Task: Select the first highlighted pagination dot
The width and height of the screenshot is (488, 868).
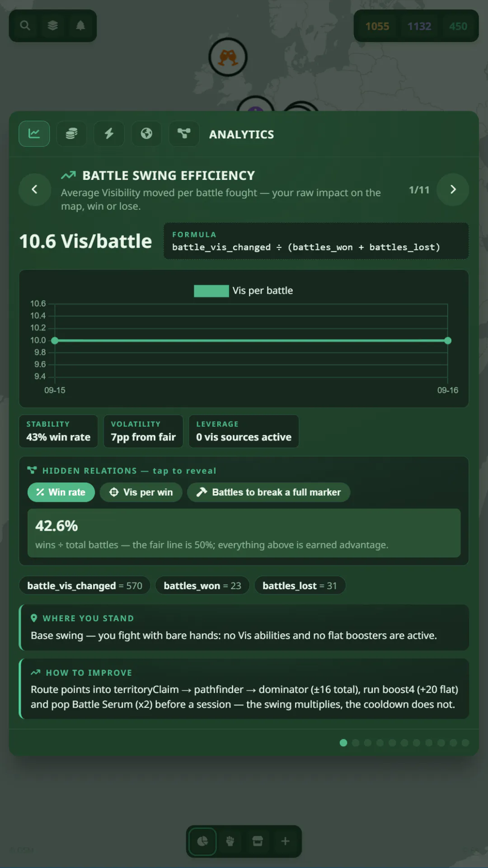Action: pyautogui.click(x=343, y=743)
